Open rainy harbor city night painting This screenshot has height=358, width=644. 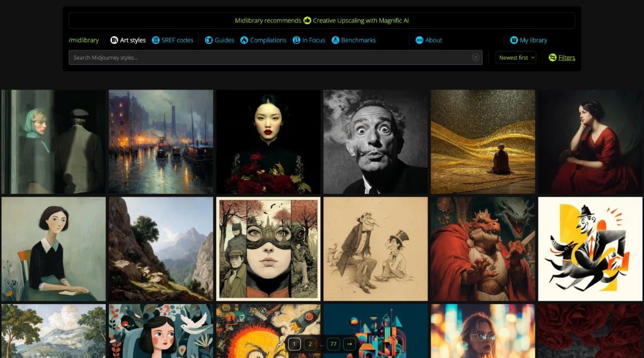[x=161, y=142]
